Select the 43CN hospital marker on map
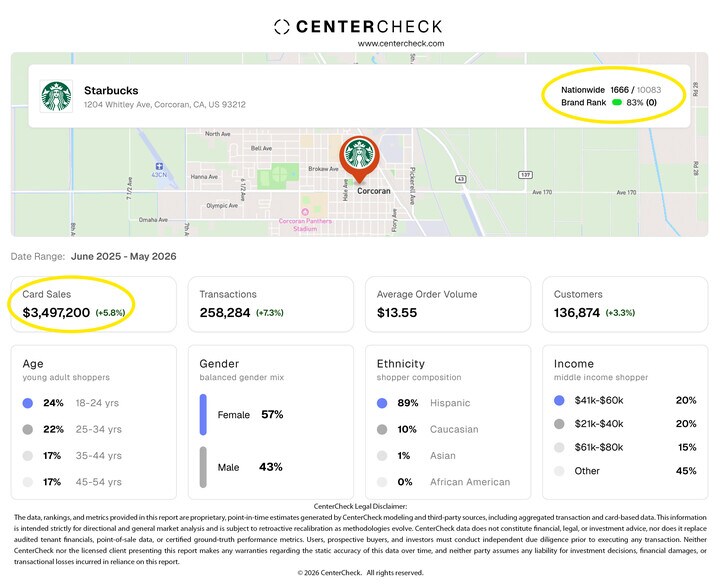The height and width of the screenshot is (588, 725). click(159, 166)
